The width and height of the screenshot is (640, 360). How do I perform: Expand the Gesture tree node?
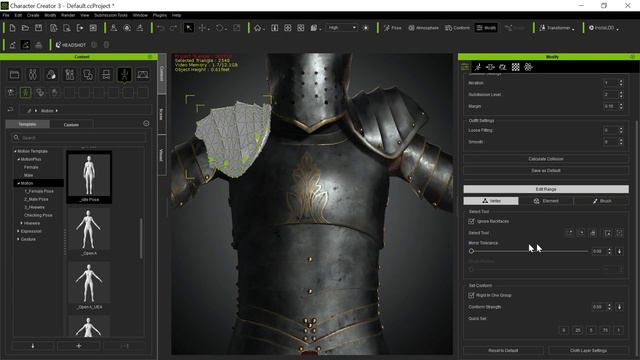[18, 239]
